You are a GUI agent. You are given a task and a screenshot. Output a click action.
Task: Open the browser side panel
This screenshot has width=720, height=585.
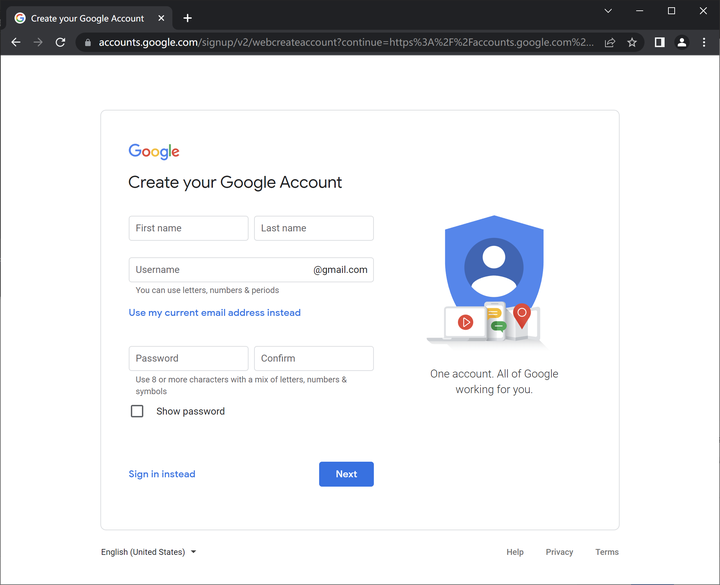tap(659, 42)
